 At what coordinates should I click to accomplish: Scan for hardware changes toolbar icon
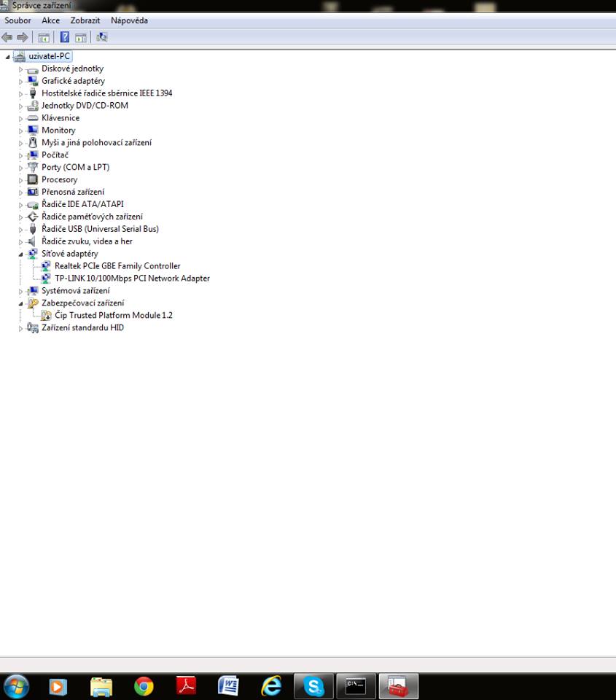tap(102, 37)
